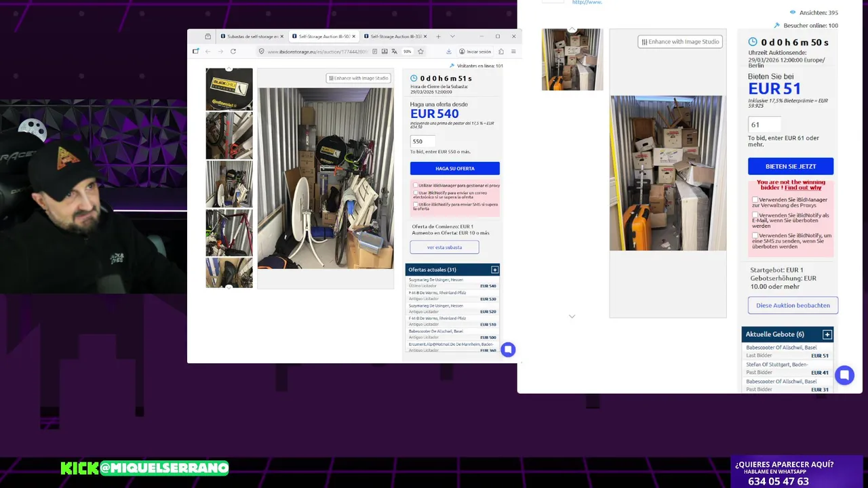The image size is (868, 488).
Task: Open reader view icon in address bar
Action: [x=375, y=52]
